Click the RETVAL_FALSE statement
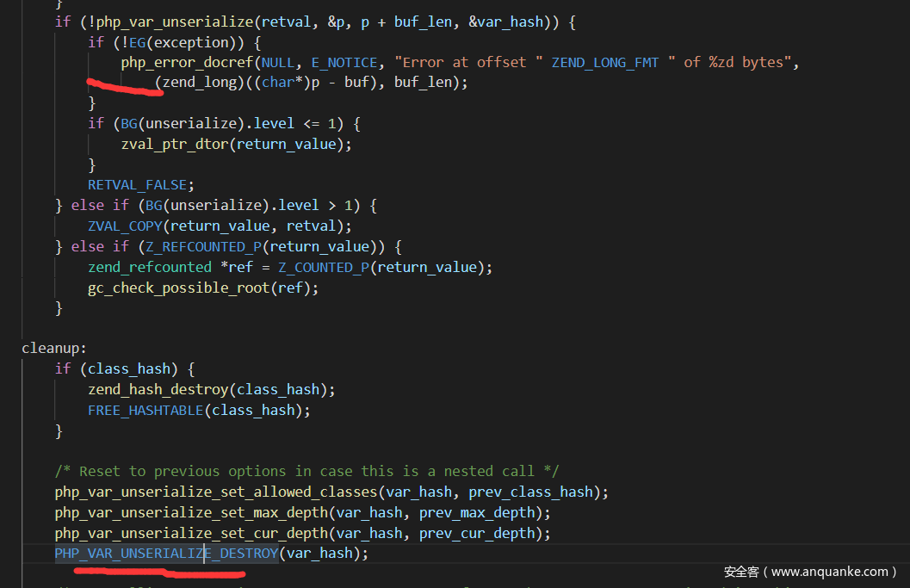This screenshot has width=910, height=588. tap(141, 185)
